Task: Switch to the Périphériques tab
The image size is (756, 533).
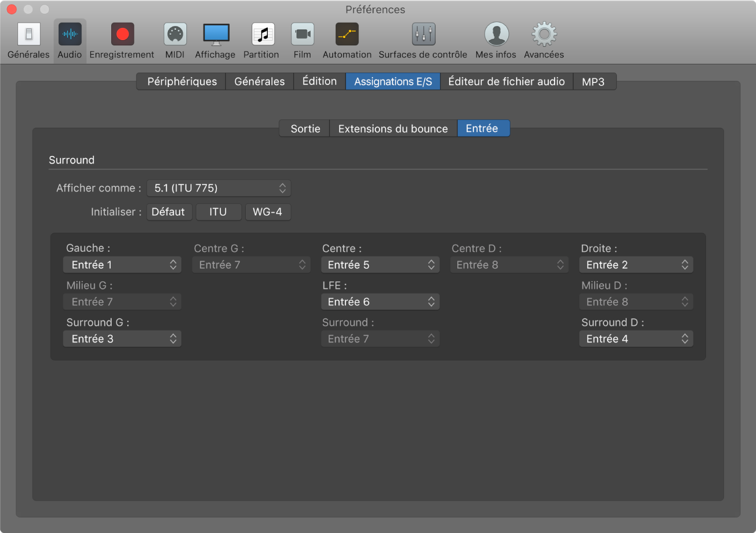Action: click(182, 81)
